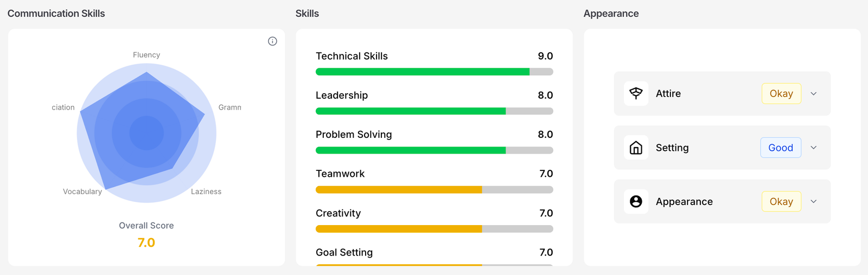Click the Creativity progress bar
The image size is (868, 275).
click(435, 229)
